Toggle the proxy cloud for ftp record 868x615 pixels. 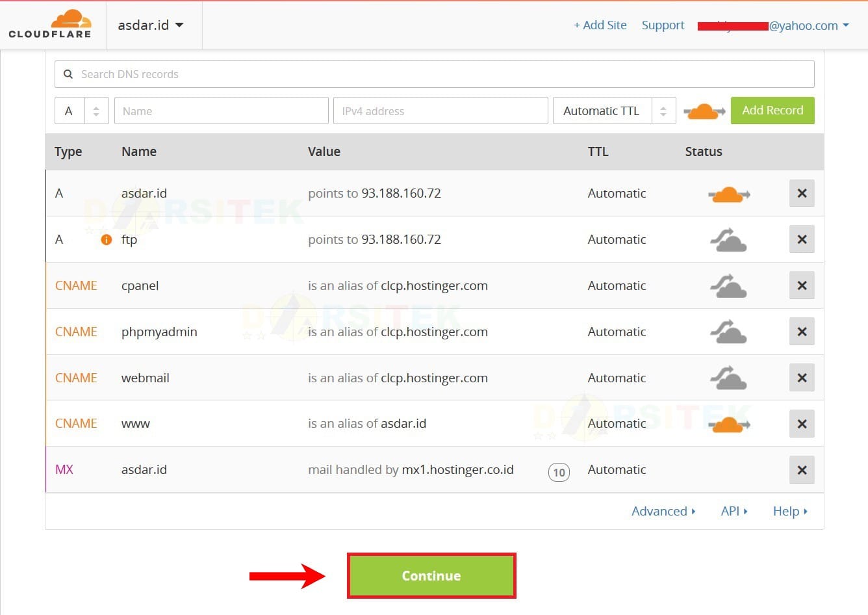[728, 240]
